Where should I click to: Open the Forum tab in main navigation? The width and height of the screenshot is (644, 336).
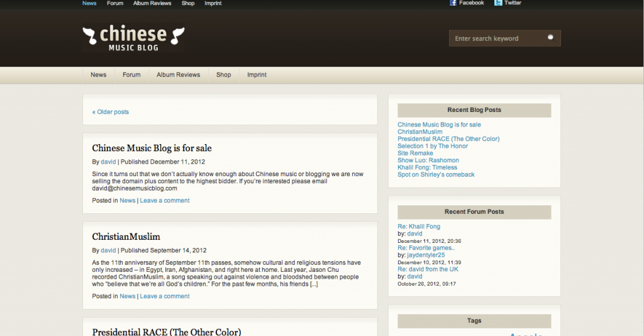tap(131, 75)
